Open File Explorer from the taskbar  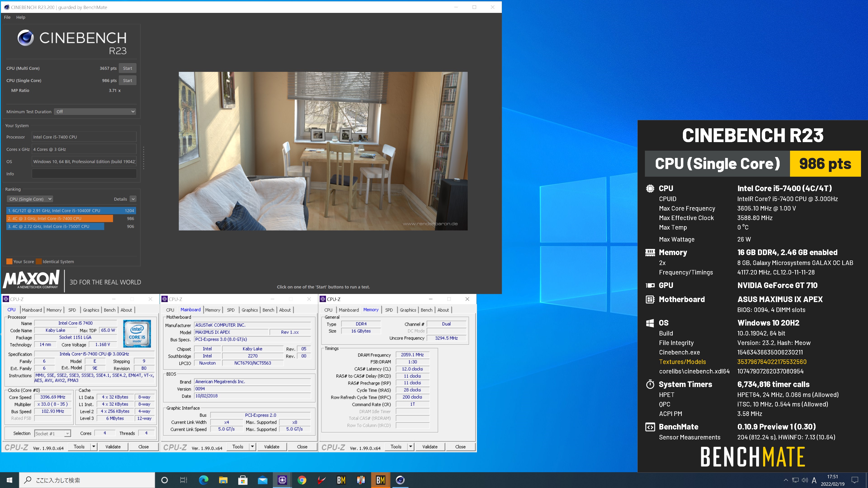[x=223, y=480]
